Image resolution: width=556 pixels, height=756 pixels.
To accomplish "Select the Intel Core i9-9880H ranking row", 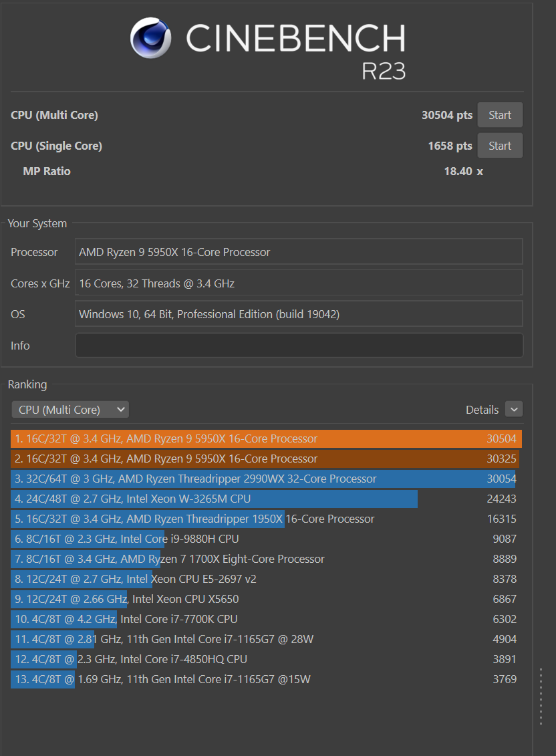I will pos(266,539).
